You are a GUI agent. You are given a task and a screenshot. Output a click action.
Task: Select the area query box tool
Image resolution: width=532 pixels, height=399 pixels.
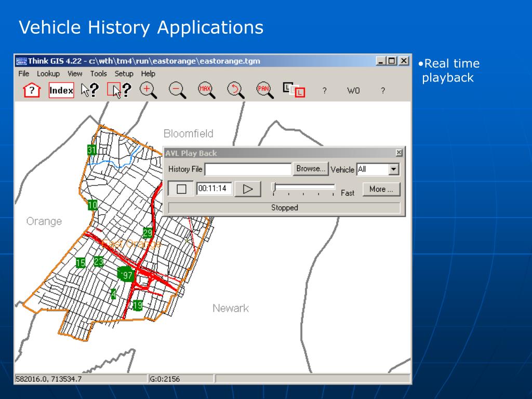(119, 90)
